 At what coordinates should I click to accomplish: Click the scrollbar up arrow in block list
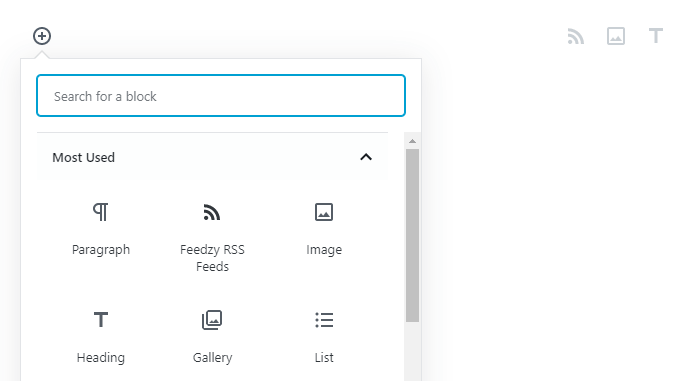point(412,141)
